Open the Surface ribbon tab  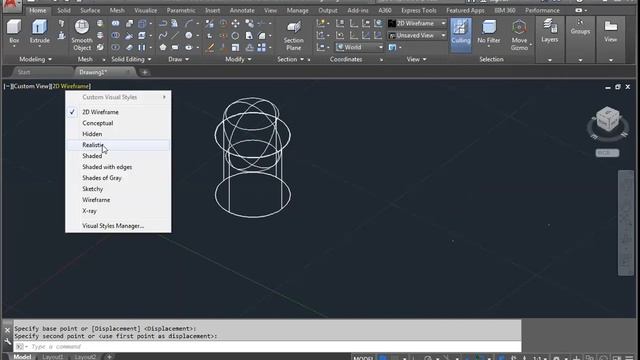click(90, 10)
